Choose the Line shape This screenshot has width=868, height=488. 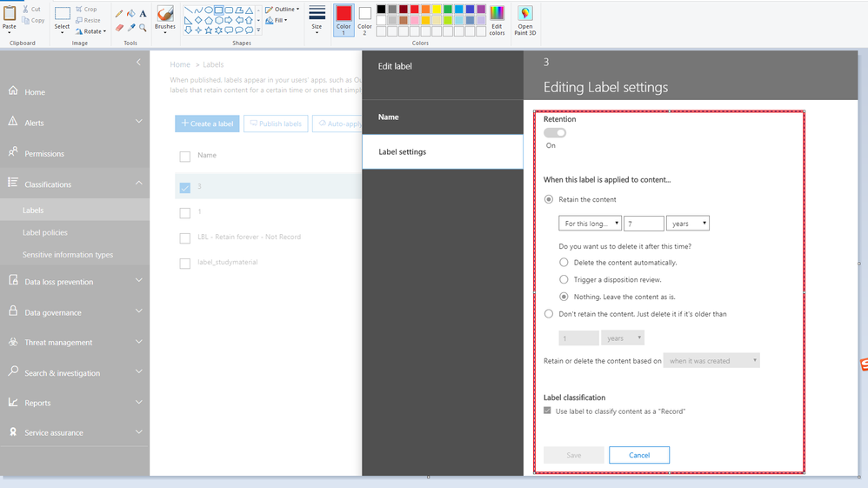(188, 10)
